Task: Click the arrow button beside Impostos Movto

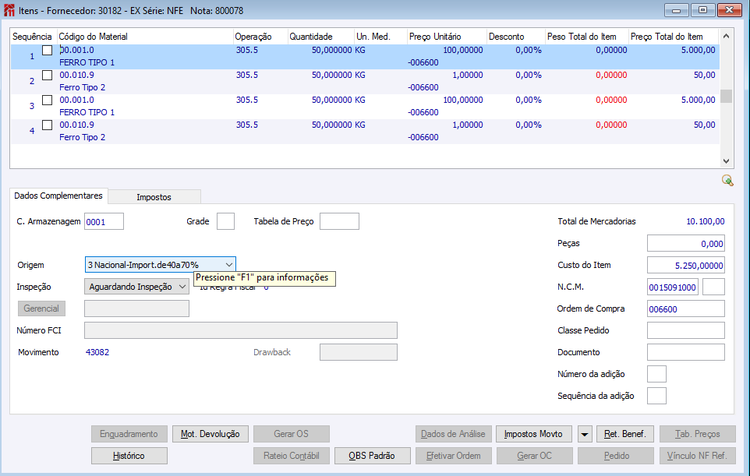Action: 584,434
